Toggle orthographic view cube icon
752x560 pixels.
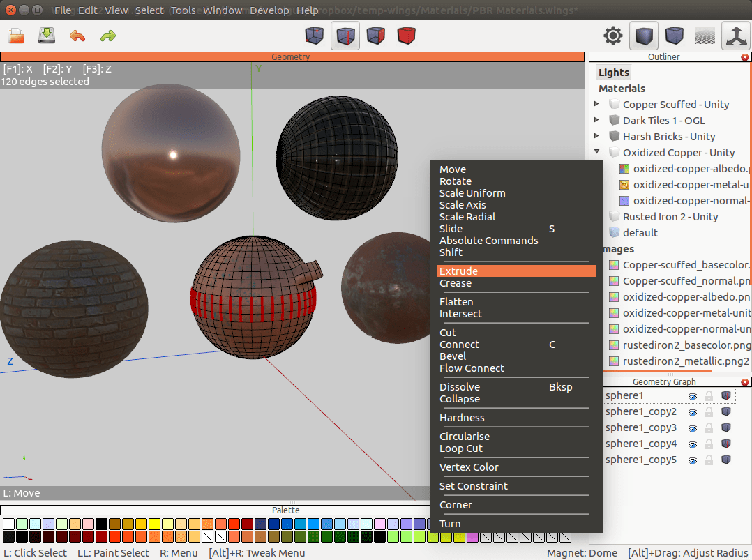(x=675, y=36)
